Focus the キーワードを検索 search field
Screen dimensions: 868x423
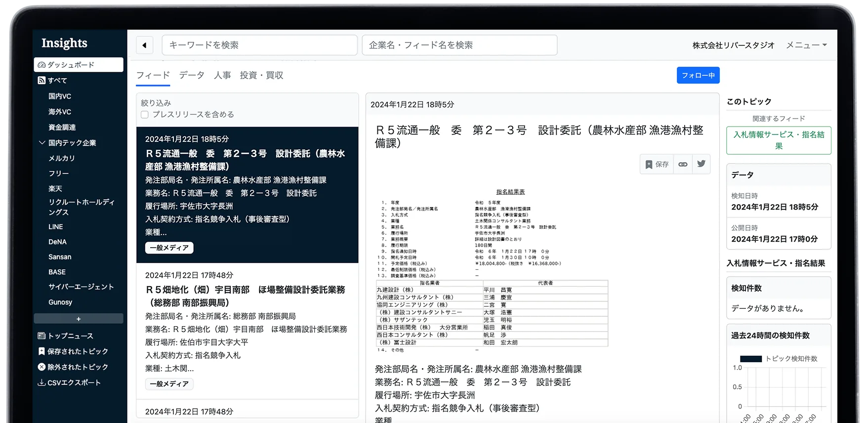259,45
